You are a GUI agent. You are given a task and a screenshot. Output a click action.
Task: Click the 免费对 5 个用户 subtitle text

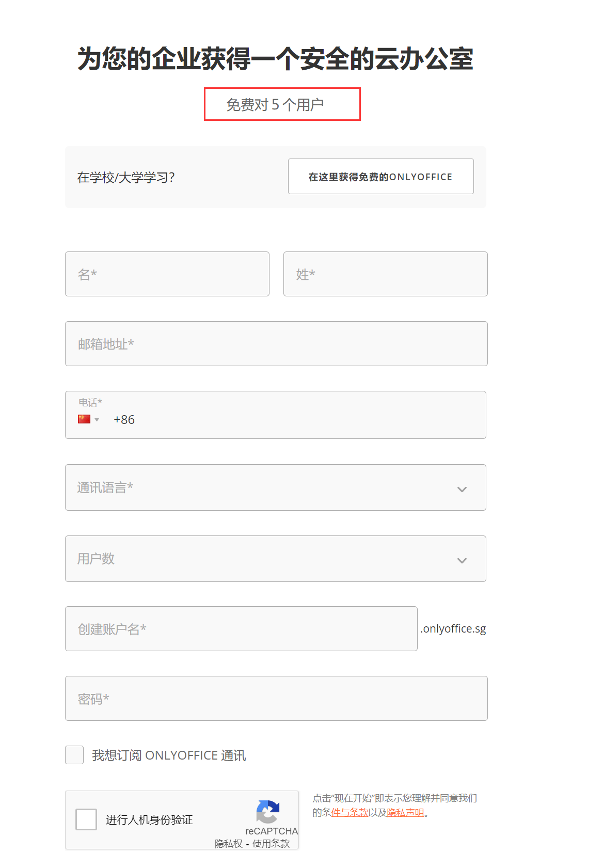click(x=275, y=105)
